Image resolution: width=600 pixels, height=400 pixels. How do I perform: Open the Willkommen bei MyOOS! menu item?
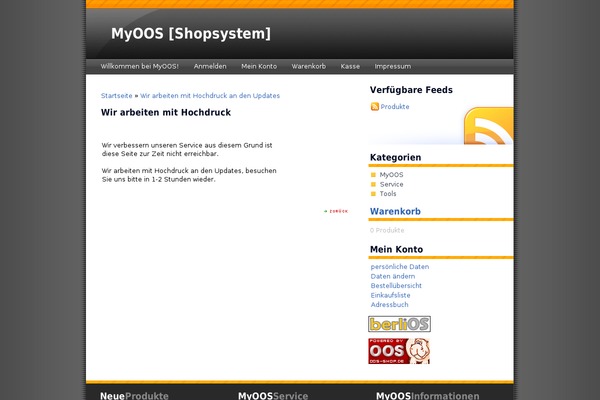(x=139, y=66)
